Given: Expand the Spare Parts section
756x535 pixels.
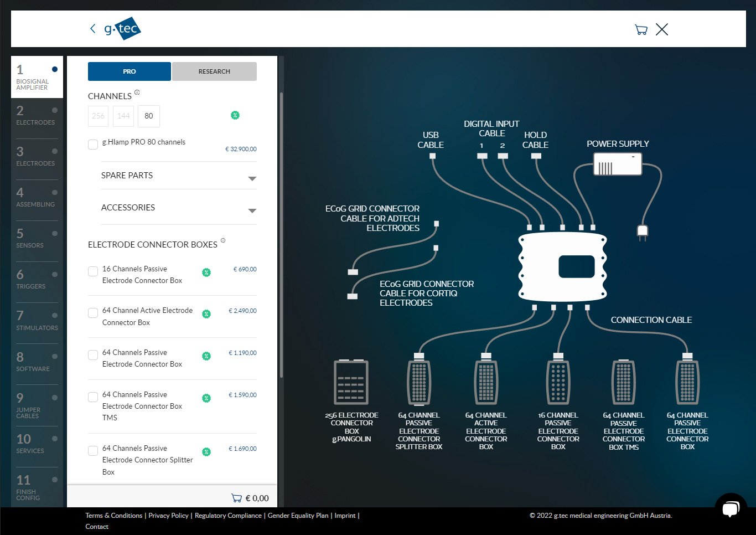Looking at the screenshot, I should [x=252, y=178].
